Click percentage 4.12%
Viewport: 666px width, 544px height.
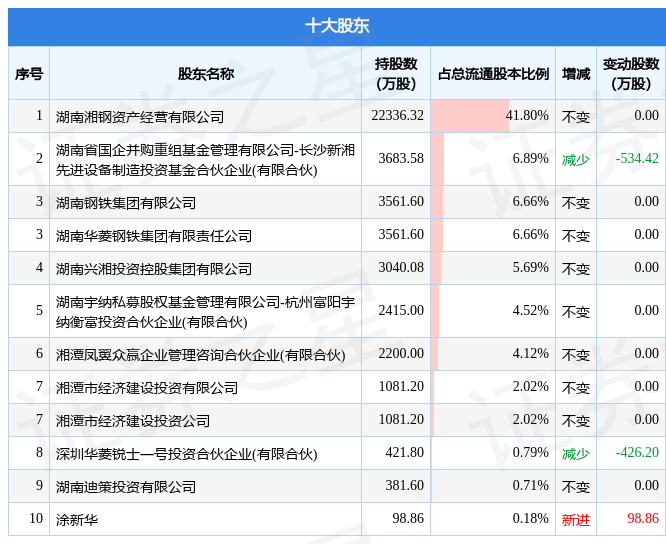click(531, 353)
